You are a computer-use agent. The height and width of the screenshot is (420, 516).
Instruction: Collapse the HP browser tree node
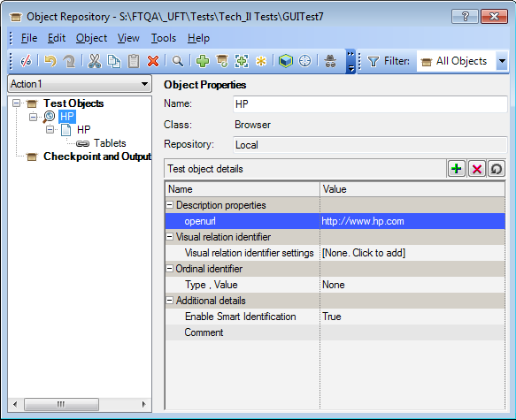(33, 117)
